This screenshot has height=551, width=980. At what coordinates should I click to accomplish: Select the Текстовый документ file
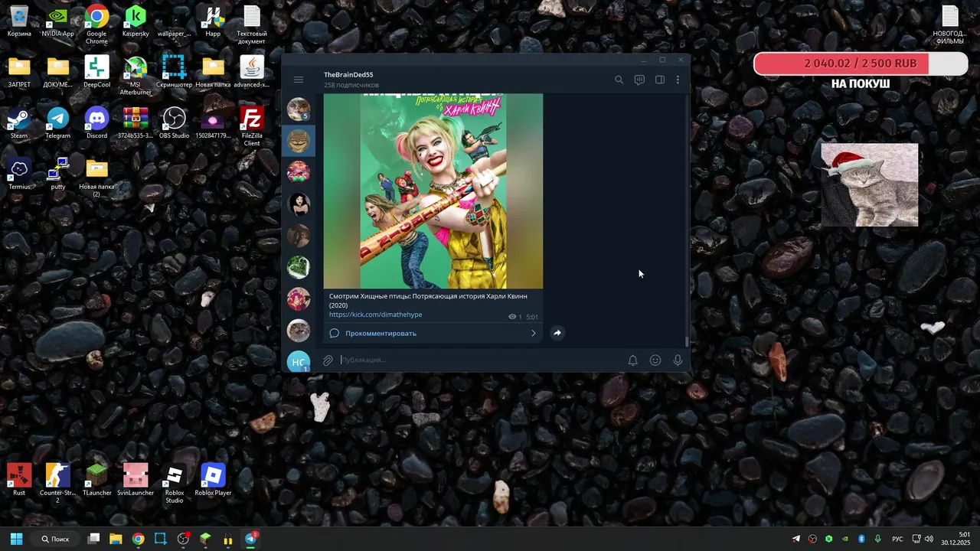coord(252,24)
